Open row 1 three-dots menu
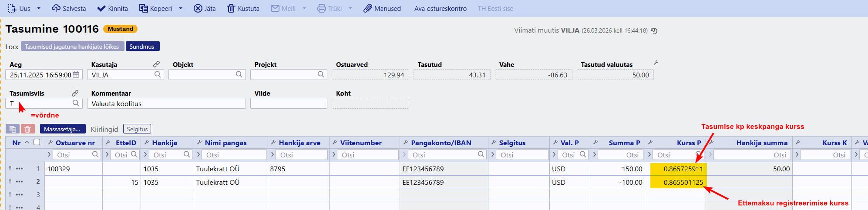The height and width of the screenshot is (210, 868). pos(19,169)
